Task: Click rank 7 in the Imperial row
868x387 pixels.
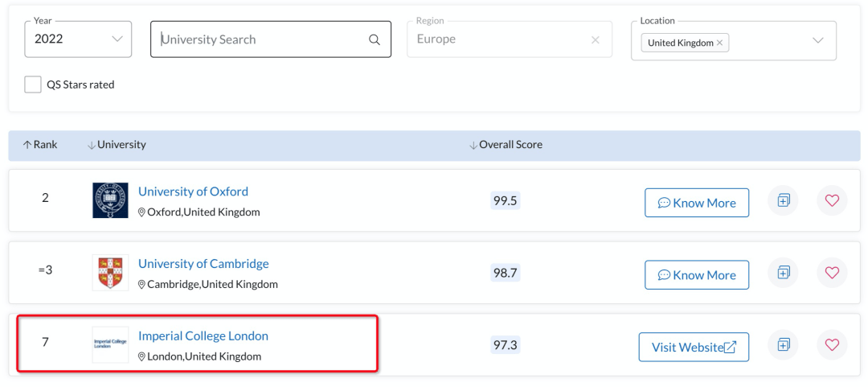Action: (x=45, y=342)
